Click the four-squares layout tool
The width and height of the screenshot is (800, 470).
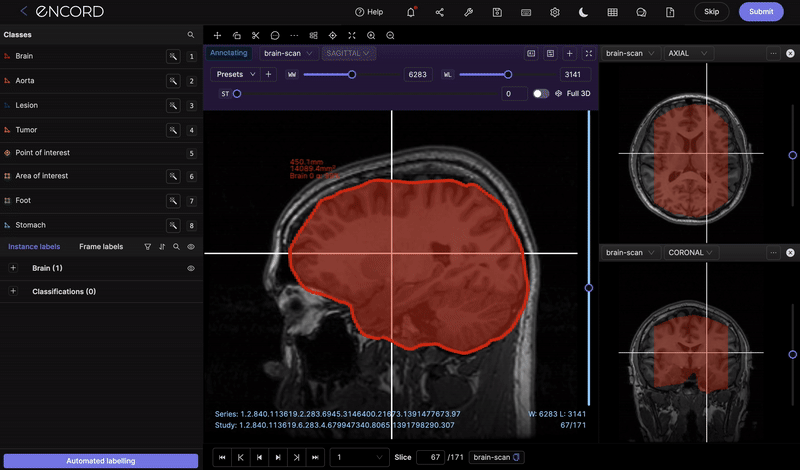click(x=313, y=35)
